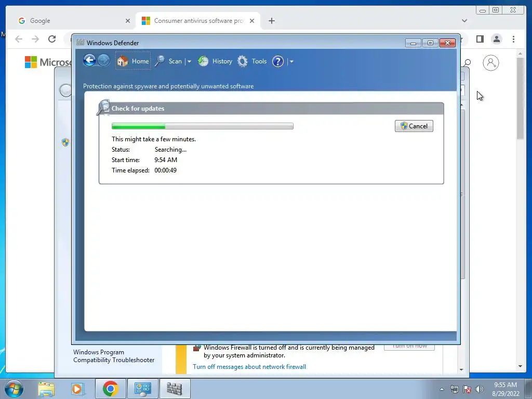Start a scan with the Scan button
532x399 pixels.
pos(169,61)
